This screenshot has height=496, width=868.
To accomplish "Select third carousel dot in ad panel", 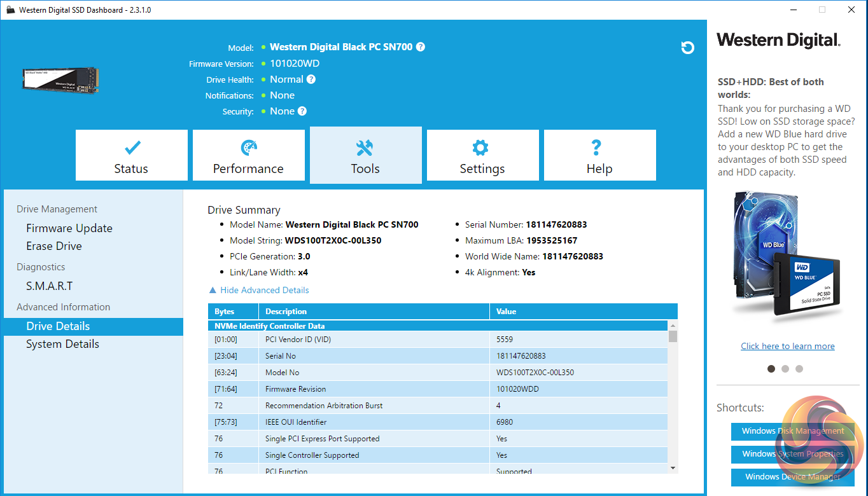I will point(799,369).
